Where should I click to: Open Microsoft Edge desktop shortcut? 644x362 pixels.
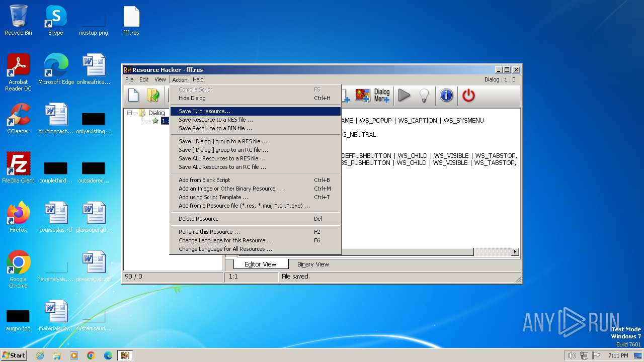56,70
